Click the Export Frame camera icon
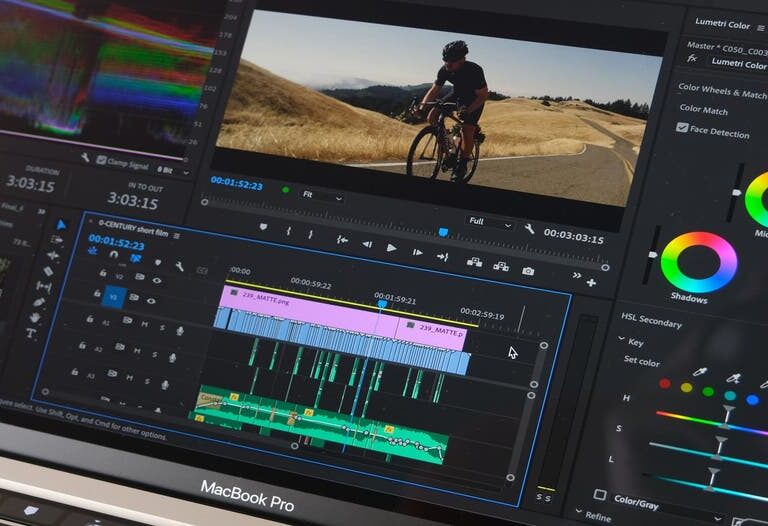The height and width of the screenshot is (526, 768). click(x=528, y=269)
